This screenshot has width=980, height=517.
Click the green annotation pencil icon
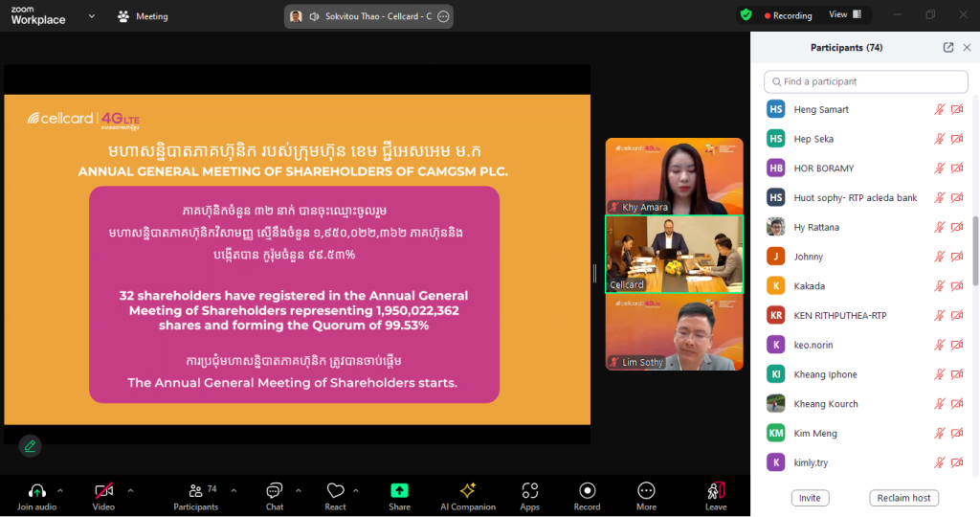[x=31, y=445]
